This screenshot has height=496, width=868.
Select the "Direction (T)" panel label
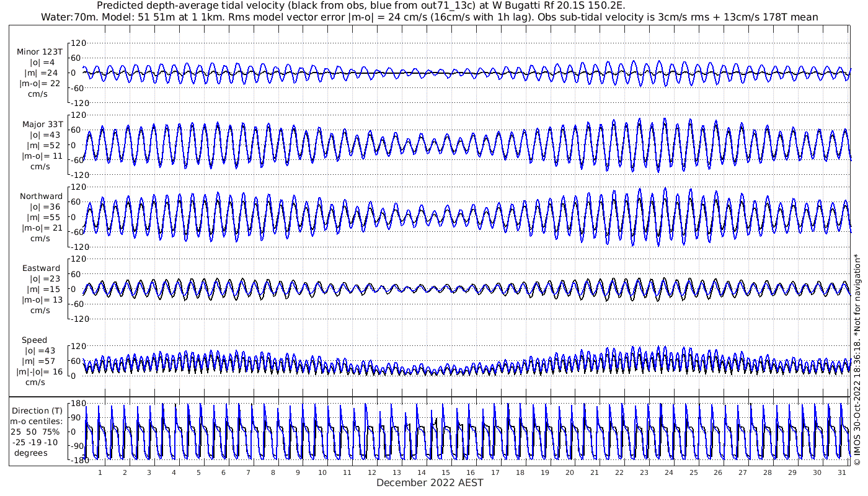click(37, 410)
